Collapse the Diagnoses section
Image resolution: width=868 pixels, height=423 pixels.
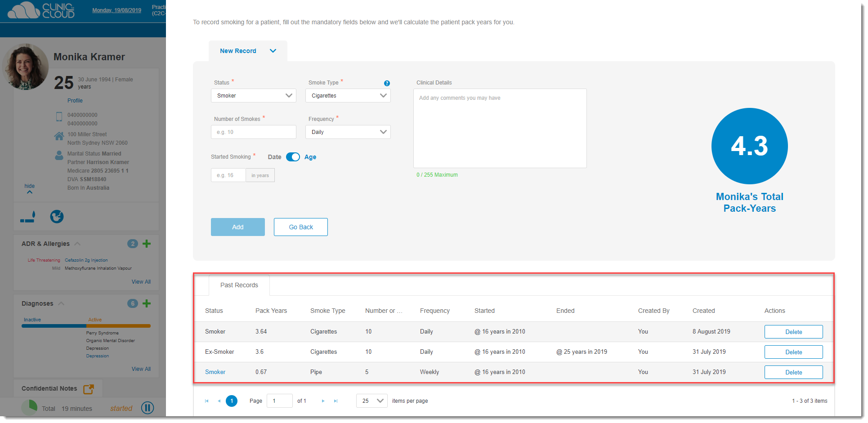point(61,303)
